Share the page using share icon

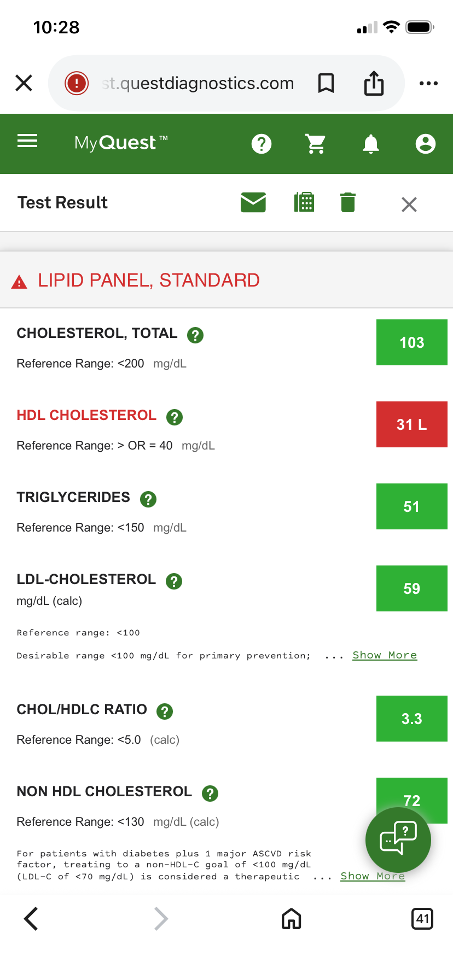tap(374, 84)
